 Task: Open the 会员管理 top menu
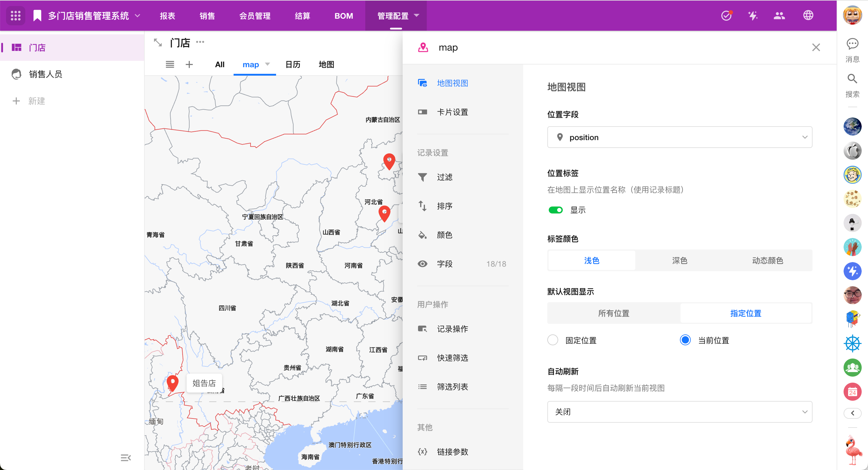pos(255,16)
